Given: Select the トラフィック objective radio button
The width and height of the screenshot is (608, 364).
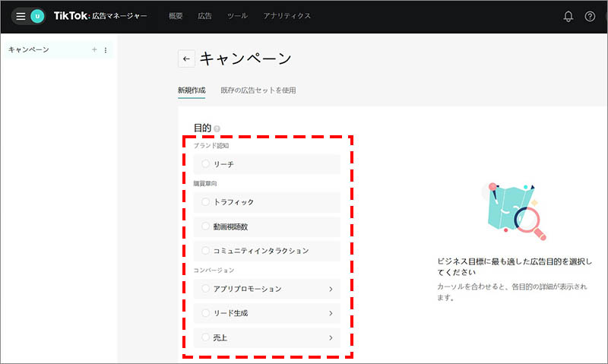Looking at the screenshot, I should tap(205, 202).
